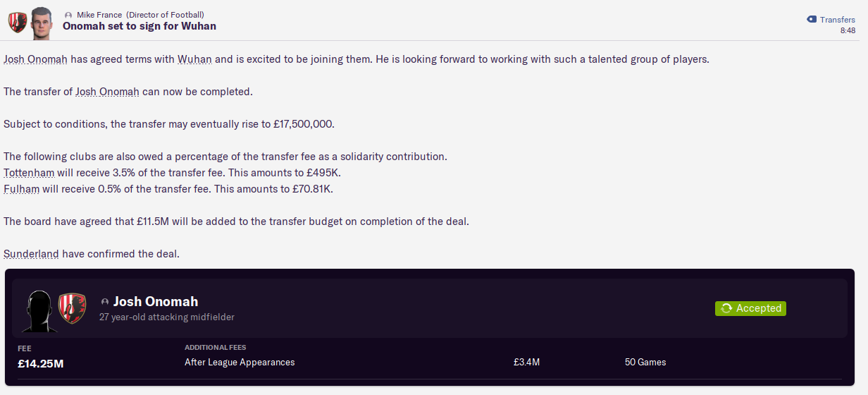Select the £14.25M fee value
This screenshot has height=395, width=868.
pos(41,364)
